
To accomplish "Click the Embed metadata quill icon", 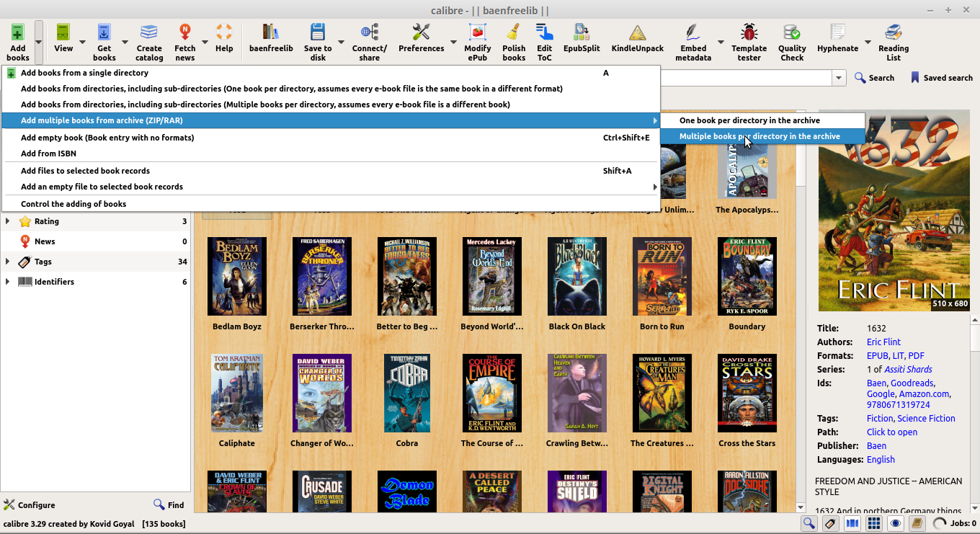I will (693, 33).
